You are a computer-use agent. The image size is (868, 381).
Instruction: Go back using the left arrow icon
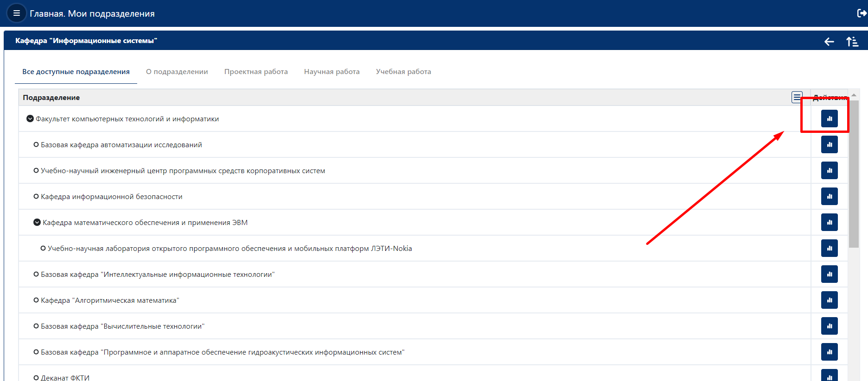(x=829, y=42)
